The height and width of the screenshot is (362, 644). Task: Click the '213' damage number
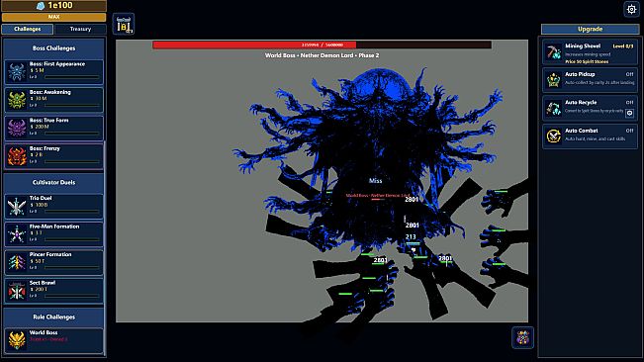point(411,236)
